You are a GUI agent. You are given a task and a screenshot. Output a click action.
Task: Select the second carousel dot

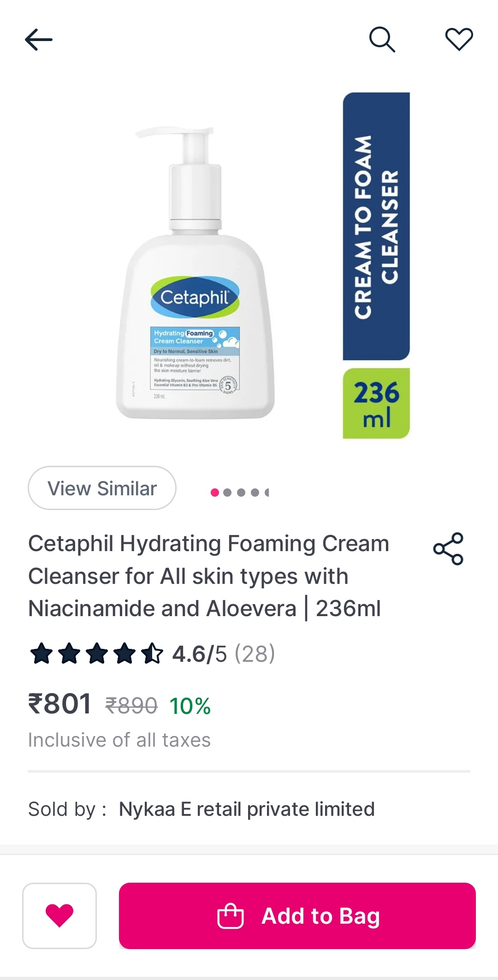coord(227,492)
